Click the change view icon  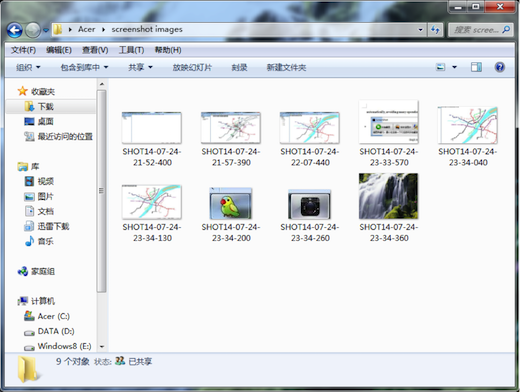(x=440, y=67)
